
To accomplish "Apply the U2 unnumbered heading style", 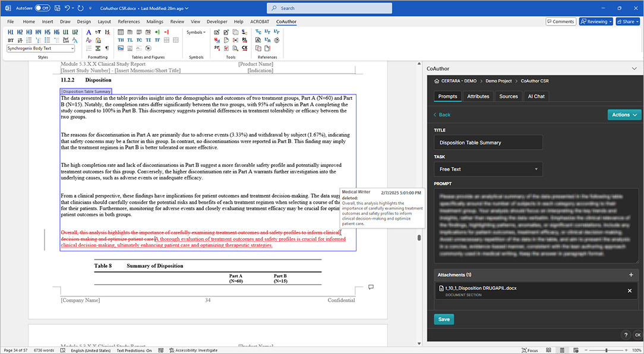I will [75, 32].
